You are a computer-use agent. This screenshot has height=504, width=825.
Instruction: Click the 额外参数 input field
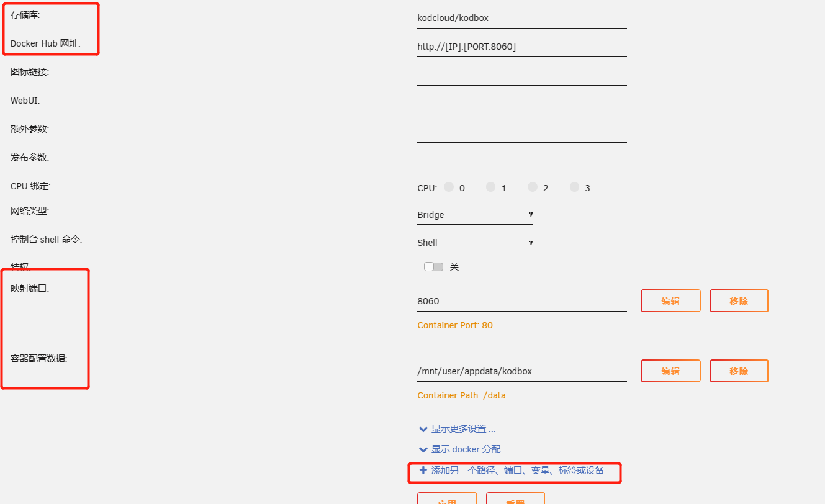521,132
